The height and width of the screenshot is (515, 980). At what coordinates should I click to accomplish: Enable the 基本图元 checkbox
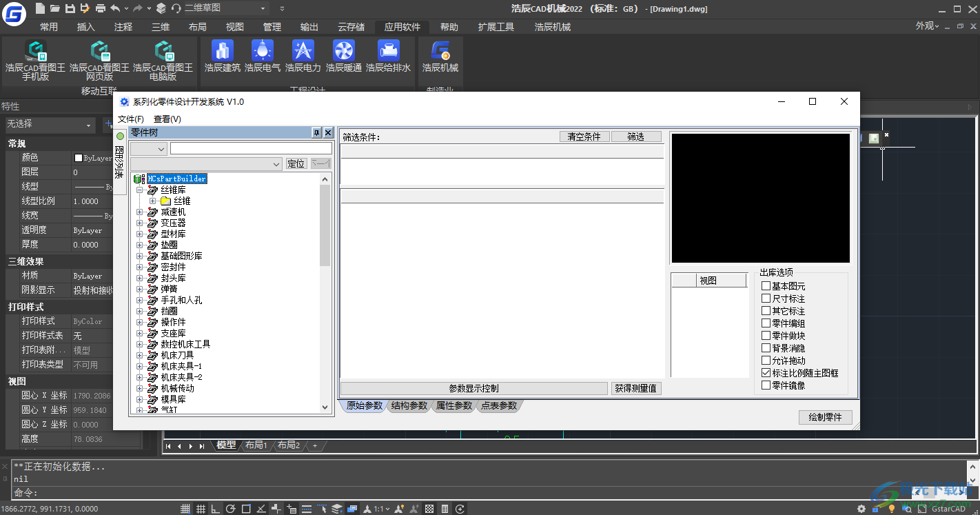point(766,286)
